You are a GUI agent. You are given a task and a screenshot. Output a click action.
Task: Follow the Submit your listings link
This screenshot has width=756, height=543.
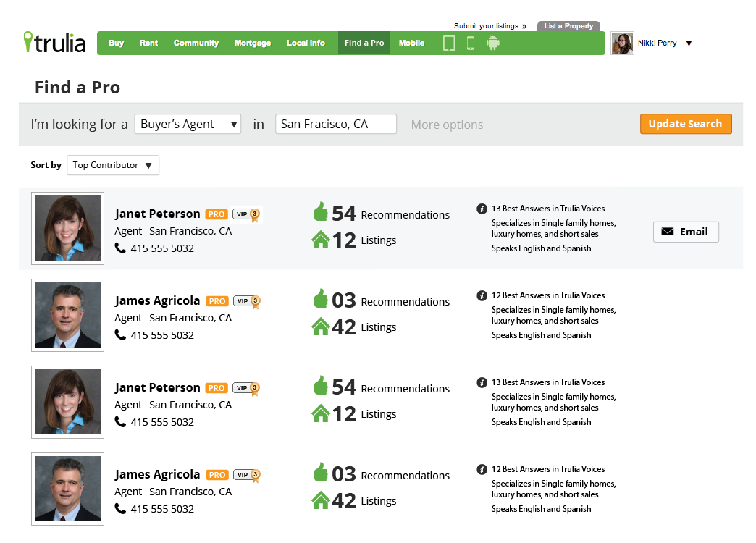point(490,26)
